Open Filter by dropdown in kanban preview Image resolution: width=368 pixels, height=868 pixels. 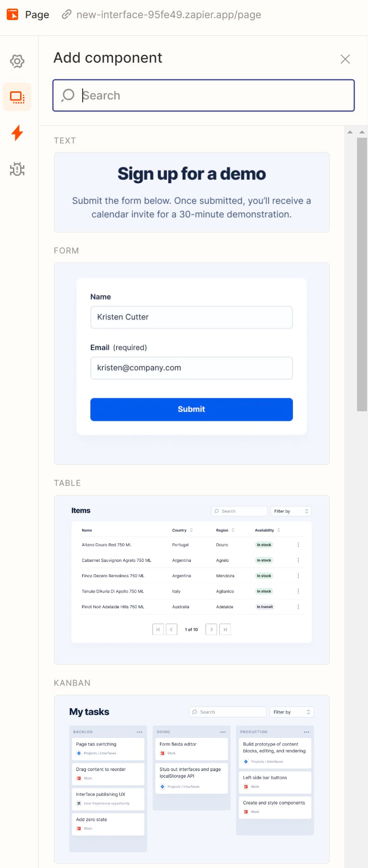point(292,712)
